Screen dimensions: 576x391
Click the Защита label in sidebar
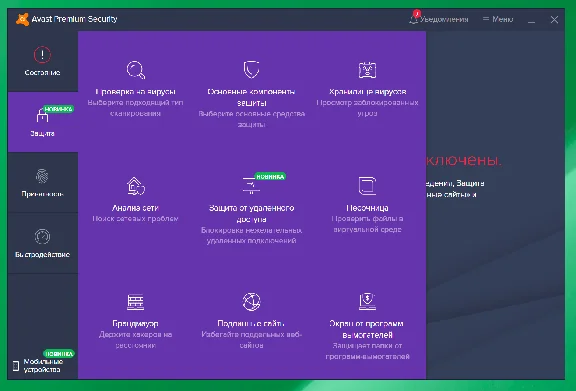pyautogui.click(x=42, y=133)
